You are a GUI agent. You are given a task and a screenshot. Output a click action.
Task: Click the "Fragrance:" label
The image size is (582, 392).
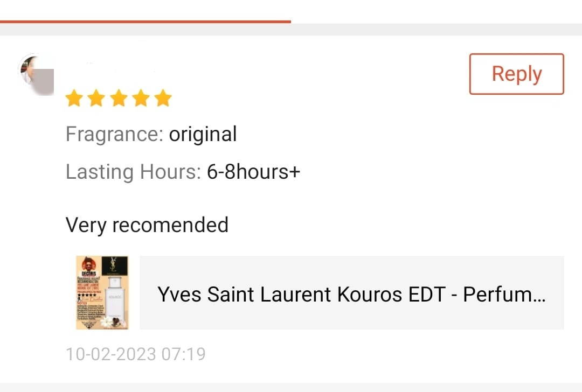(x=114, y=134)
